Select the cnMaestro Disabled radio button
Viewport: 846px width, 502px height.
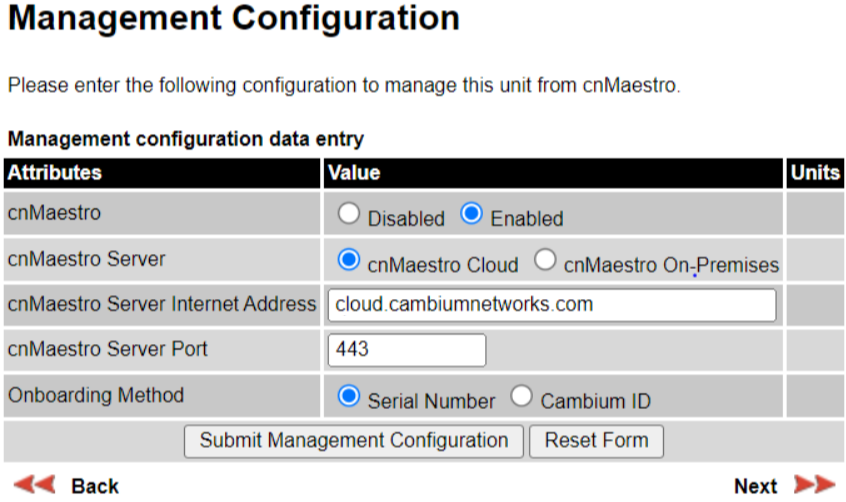(349, 213)
